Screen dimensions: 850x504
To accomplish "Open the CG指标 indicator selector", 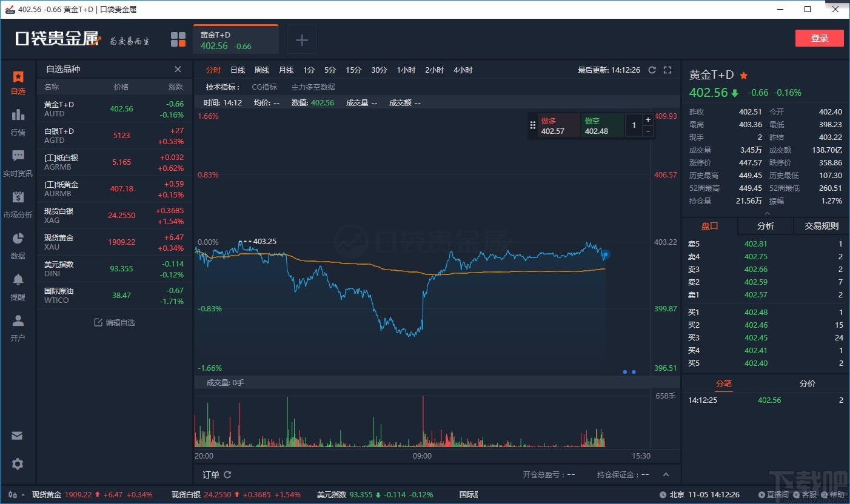I will pyautogui.click(x=264, y=87).
